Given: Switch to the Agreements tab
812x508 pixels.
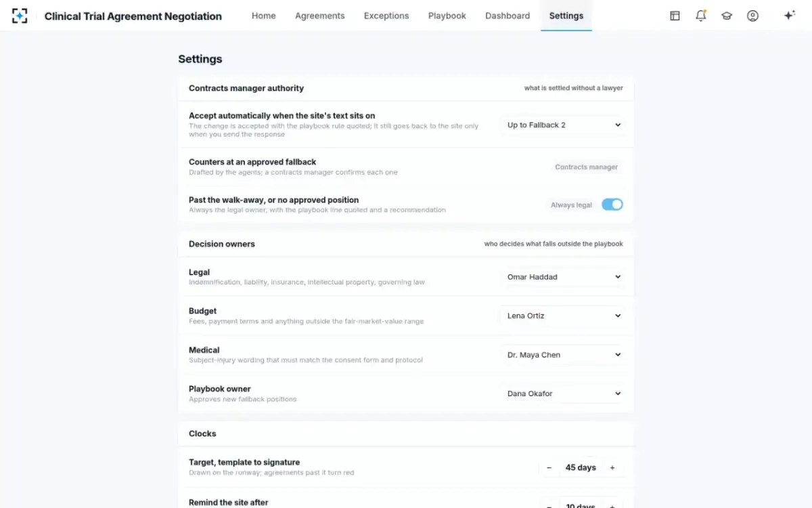Looking at the screenshot, I should click(319, 16).
